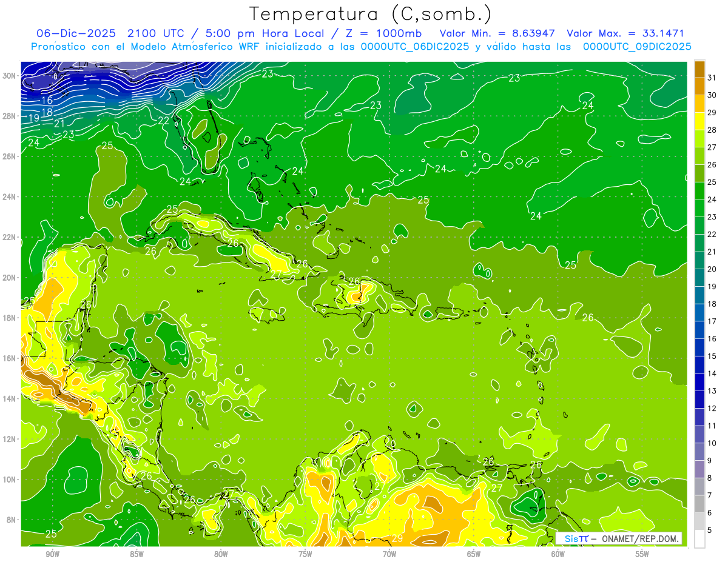The width and height of the screenshot is (728, 562).
Task: Click the 8N latitude axis label
Action: point(12,520)
